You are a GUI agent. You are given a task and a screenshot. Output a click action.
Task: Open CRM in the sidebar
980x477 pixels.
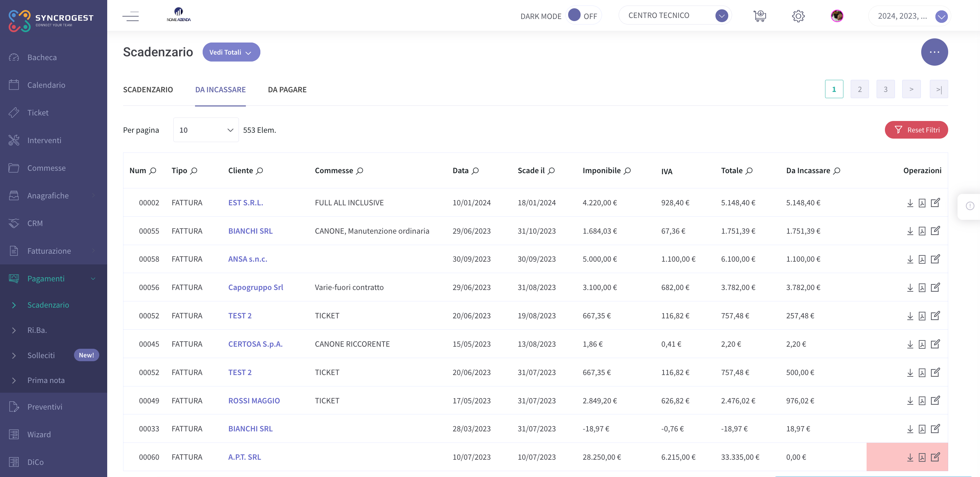click(53, 223)
